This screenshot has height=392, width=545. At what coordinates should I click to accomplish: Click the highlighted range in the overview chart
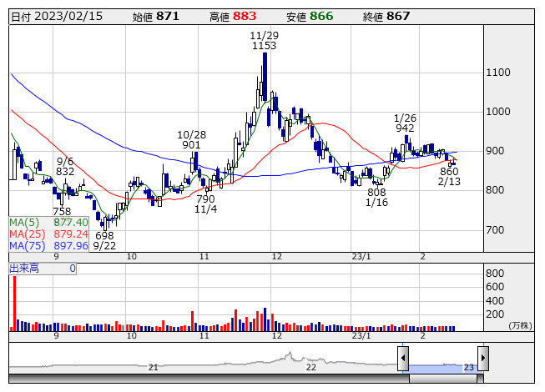443,369
